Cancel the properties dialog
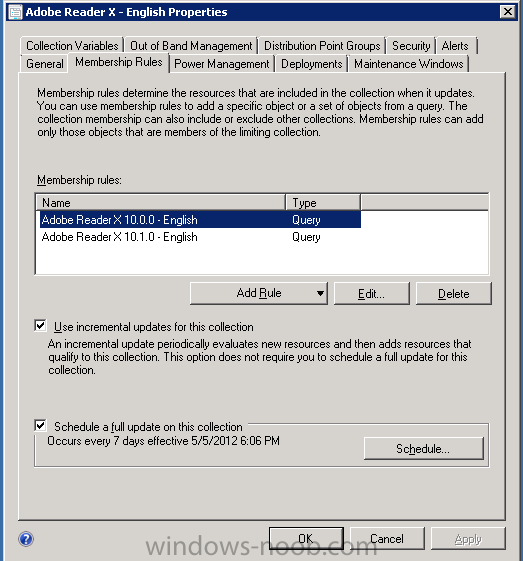This screenshot has height=561, width=523. pos(387,538)
